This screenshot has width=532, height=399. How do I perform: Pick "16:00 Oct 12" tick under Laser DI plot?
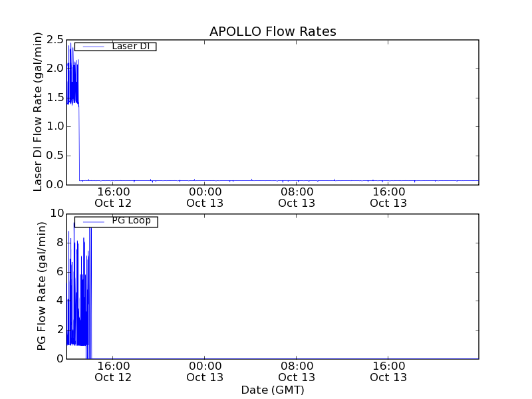[113, 197]
